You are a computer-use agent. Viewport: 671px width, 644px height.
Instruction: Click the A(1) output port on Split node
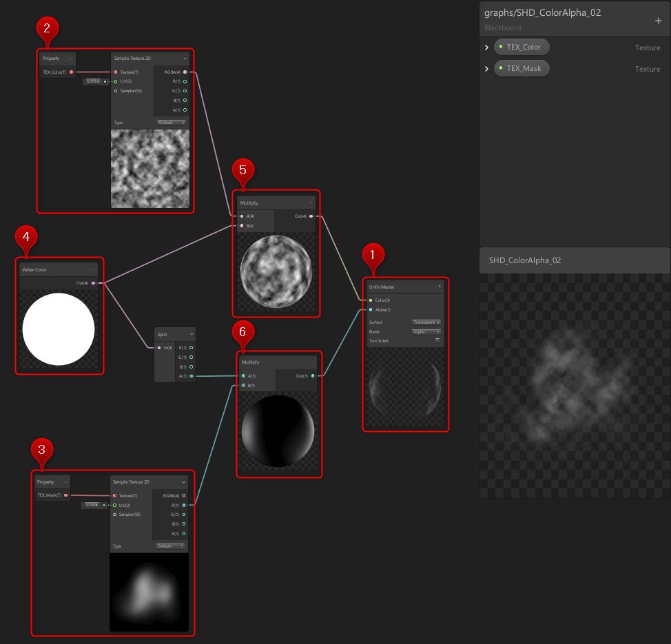click(191, 376)
